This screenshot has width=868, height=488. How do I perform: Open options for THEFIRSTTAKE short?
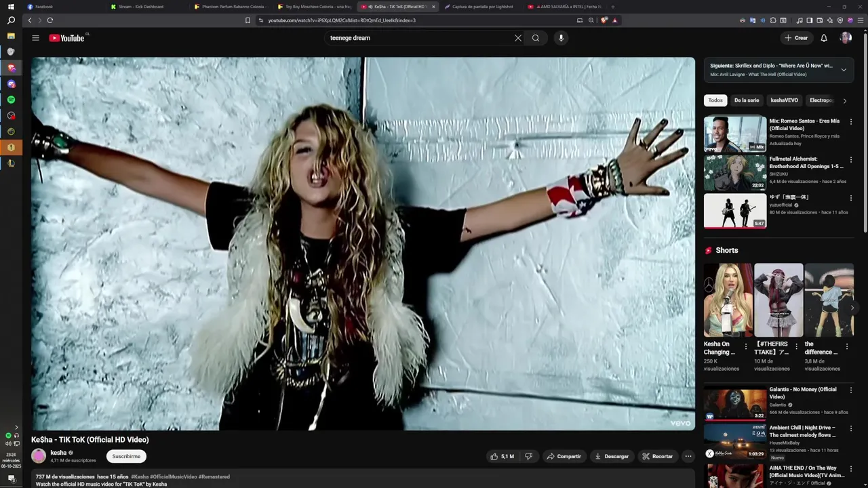[x=796, y=346]
